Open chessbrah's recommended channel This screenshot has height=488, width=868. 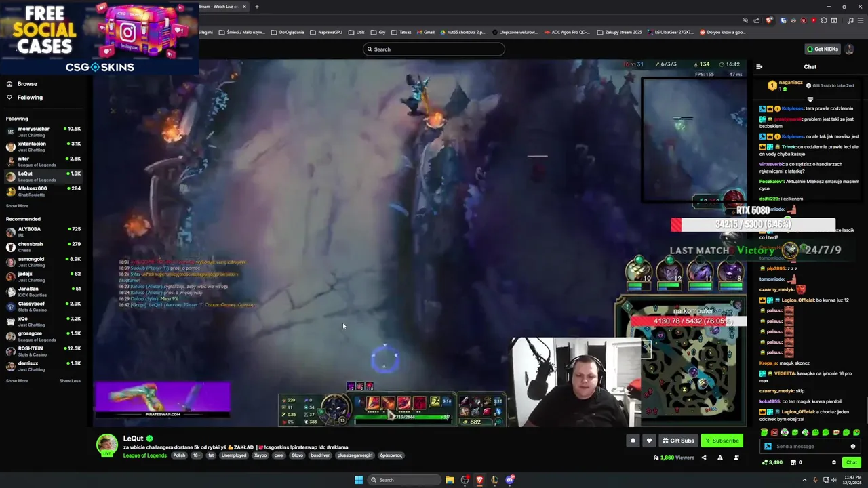point(43,247)
